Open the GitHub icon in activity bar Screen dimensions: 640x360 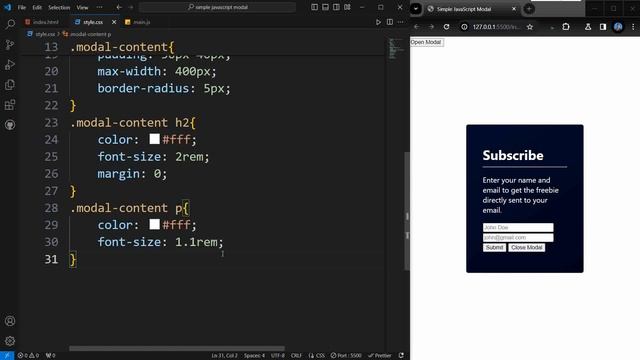[x=10, y=125]
